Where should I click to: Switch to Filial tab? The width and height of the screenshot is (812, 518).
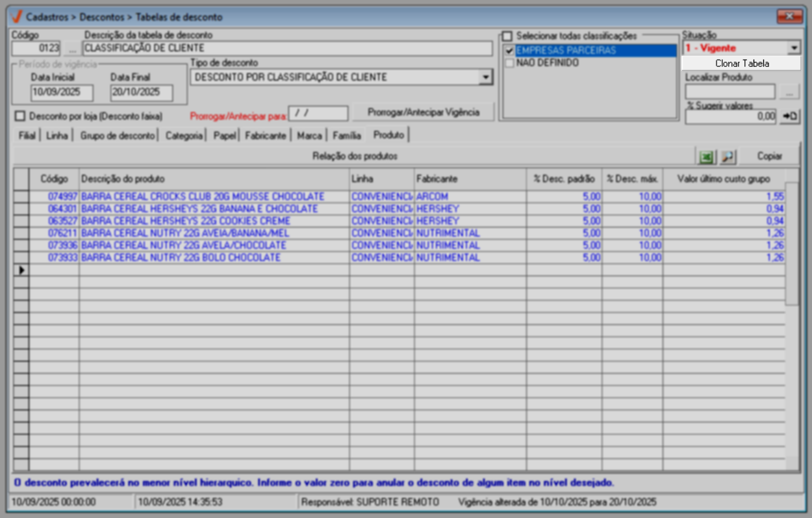27,136
